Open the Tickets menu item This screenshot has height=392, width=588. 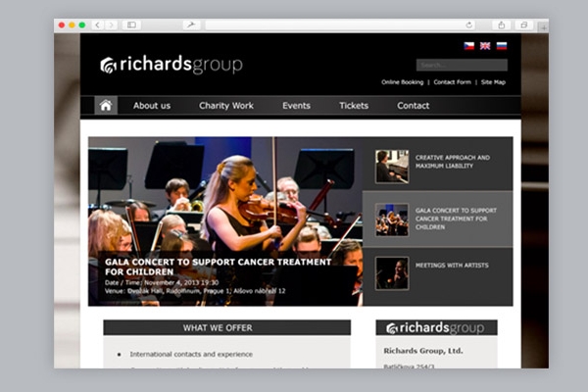click(354, 106)
